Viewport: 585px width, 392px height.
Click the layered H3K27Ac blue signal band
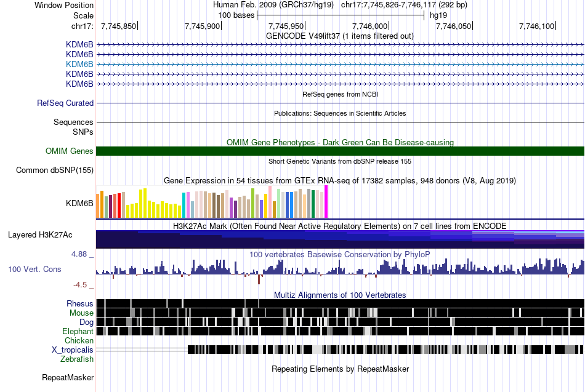(x=341, y=239)
